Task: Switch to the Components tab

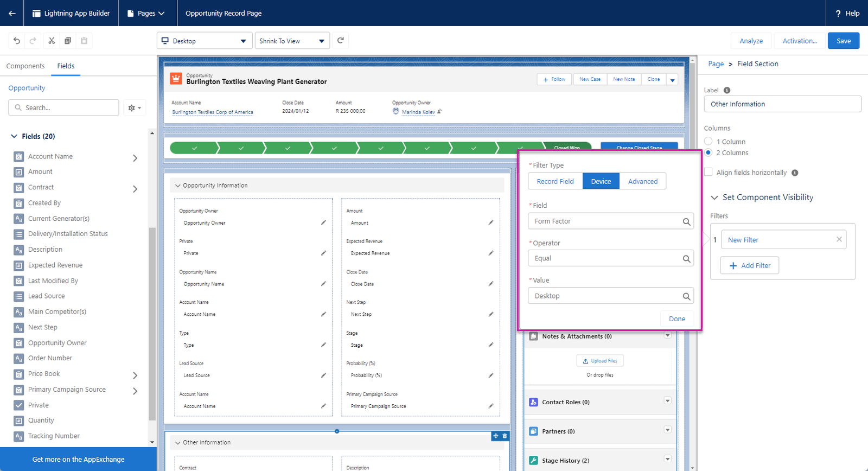Action: [25, 66]
